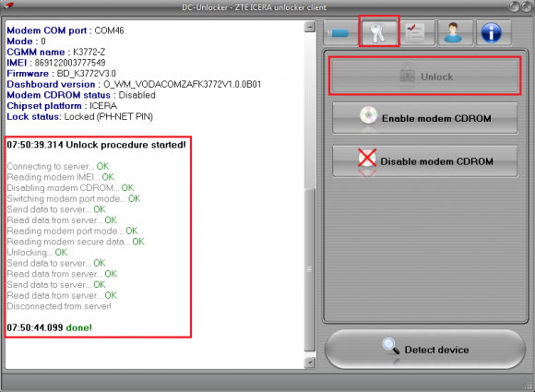Click the crossed-out disc icon
This screenshot has height=392, width=535.
(367, 158)
